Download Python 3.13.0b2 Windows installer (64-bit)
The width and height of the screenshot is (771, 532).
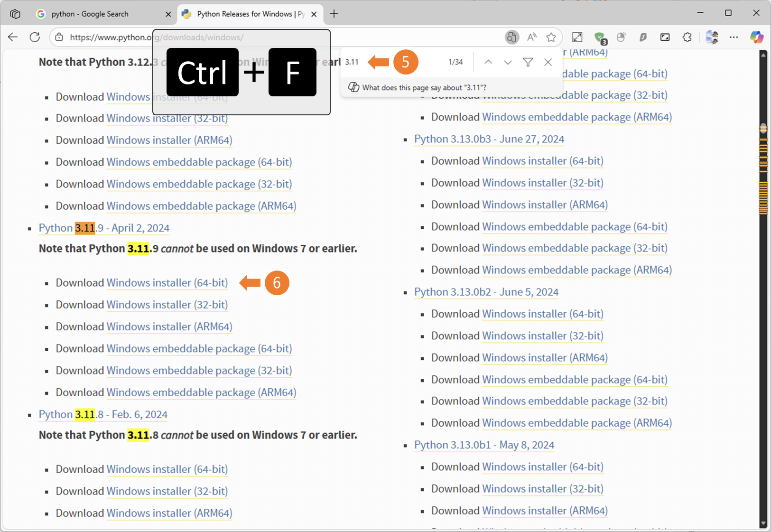(543, 314)
